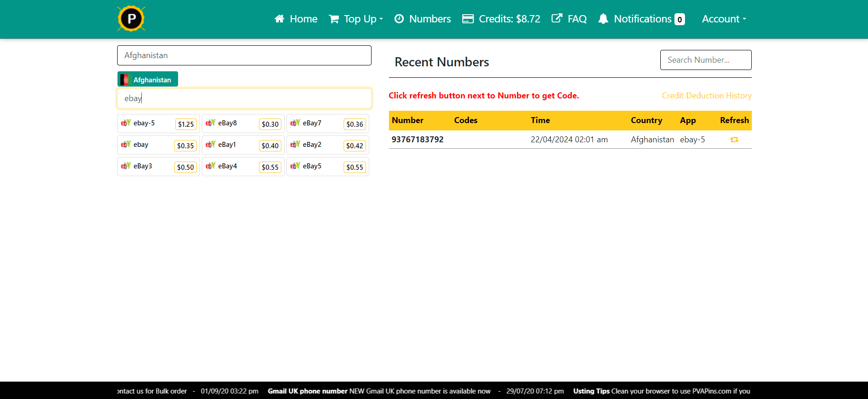Choose the ebay-5 service for $1.25
The width and height of the screenshot is (868, 399).
[x=158, y=124]
